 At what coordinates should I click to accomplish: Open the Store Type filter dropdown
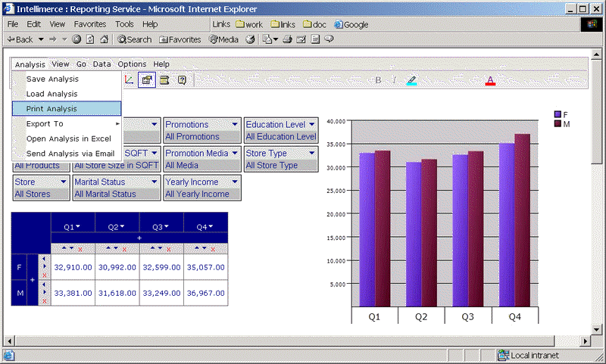click(312, 153)
